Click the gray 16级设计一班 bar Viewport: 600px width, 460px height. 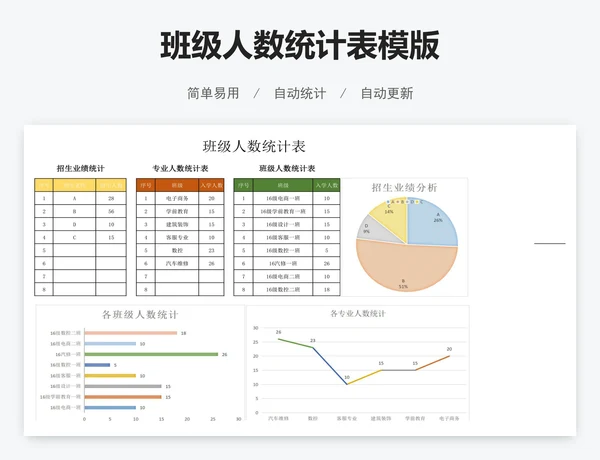123,387
